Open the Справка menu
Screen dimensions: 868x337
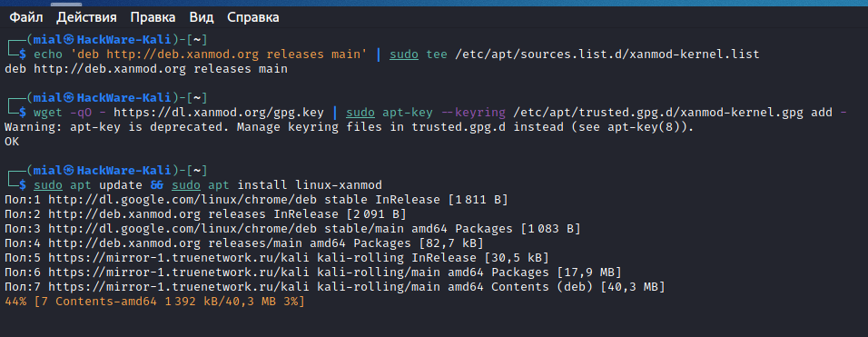(253, 17)
